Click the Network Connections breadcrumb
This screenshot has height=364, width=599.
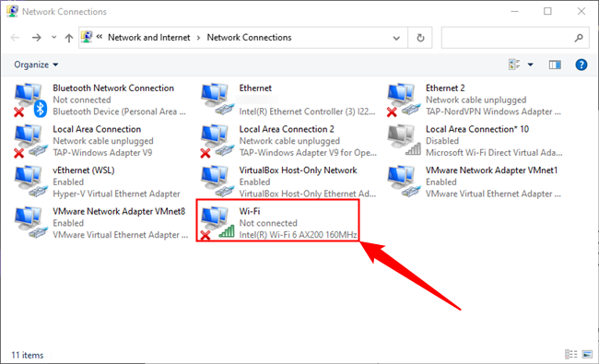(x=249, y=38)
